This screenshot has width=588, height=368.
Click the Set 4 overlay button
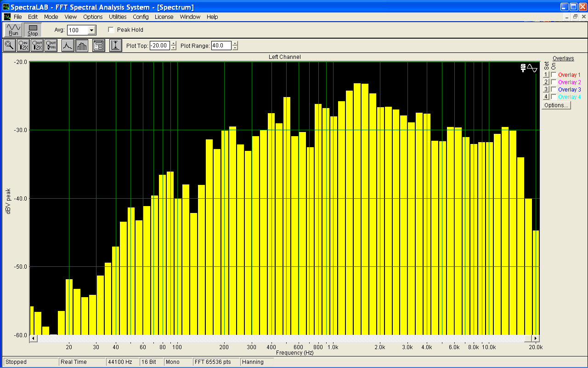coord(546,97)
